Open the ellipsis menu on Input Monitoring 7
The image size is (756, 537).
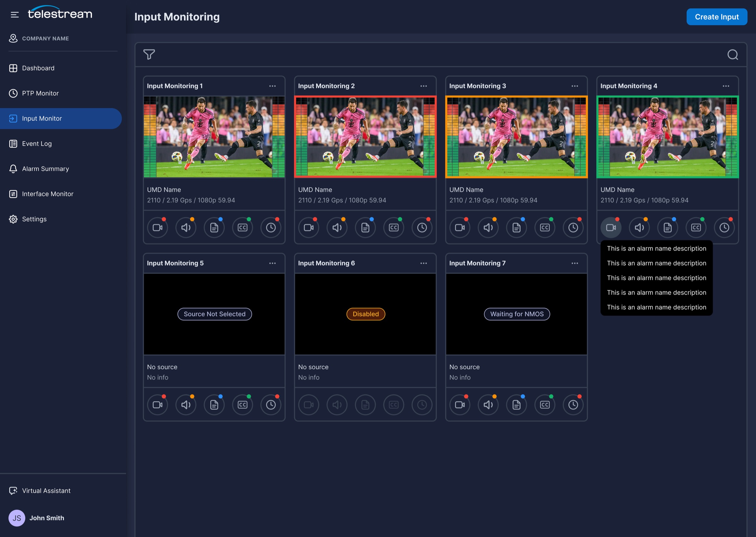(575, 263)
